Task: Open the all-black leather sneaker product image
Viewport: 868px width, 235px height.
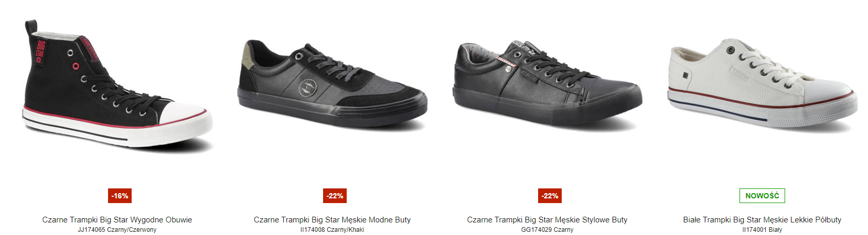Action: click(x=548, y=84)
